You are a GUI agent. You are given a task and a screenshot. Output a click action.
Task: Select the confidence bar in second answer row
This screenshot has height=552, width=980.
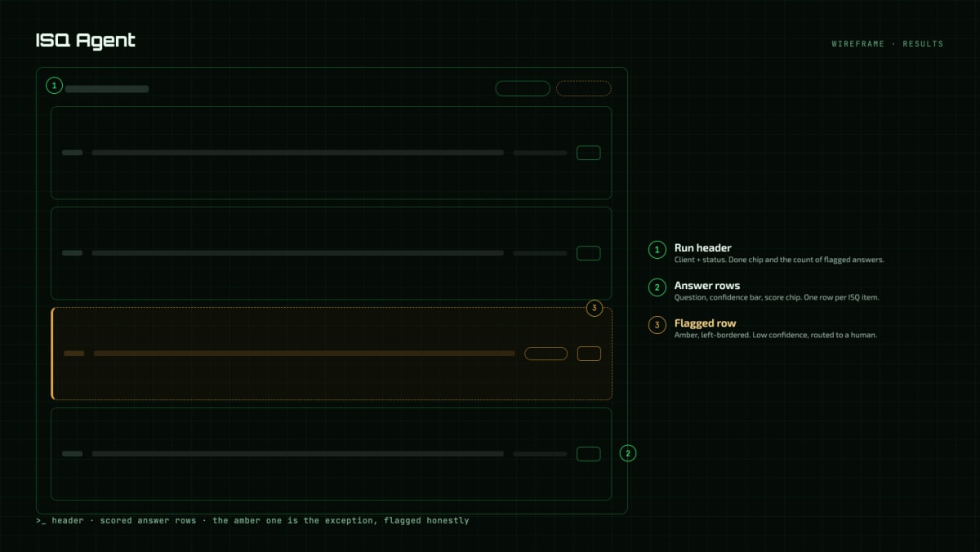(540, 253)
